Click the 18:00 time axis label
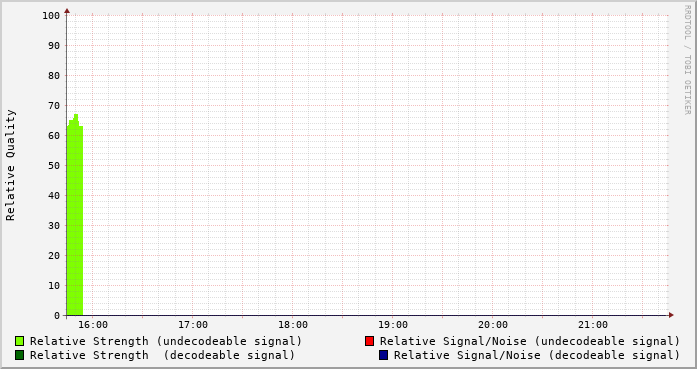The height and width of the screenshot is (369, 697). coord(293,325)
